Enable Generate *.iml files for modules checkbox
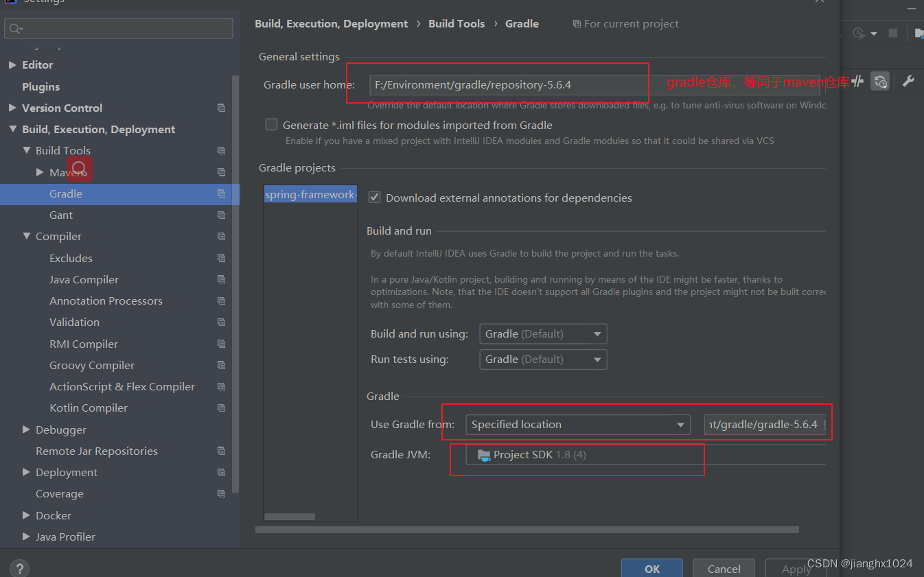Image resolution: width=924 pixels, height=577 pixels. click(x=271, y=125)
